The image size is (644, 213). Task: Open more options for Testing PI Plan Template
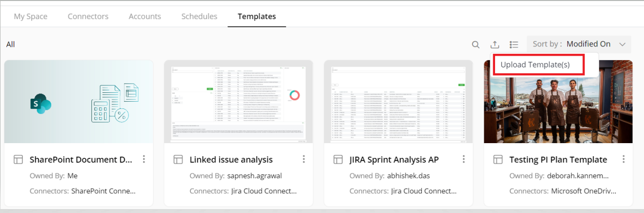point(623,159)
